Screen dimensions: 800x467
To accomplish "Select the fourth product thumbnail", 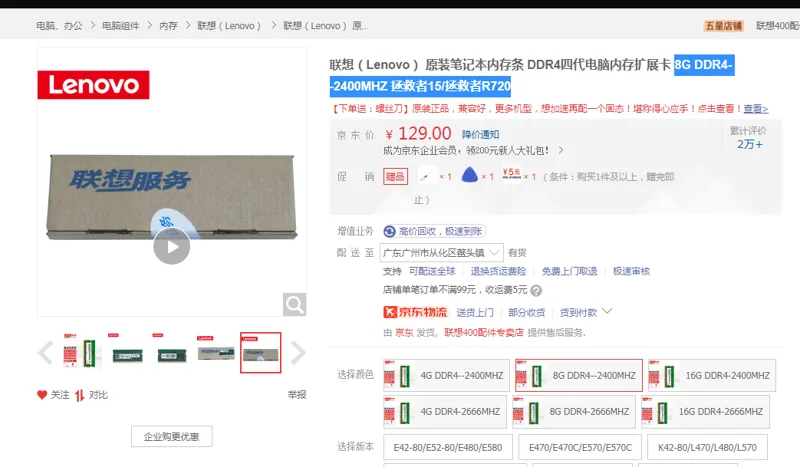I will tap(216, 351).
